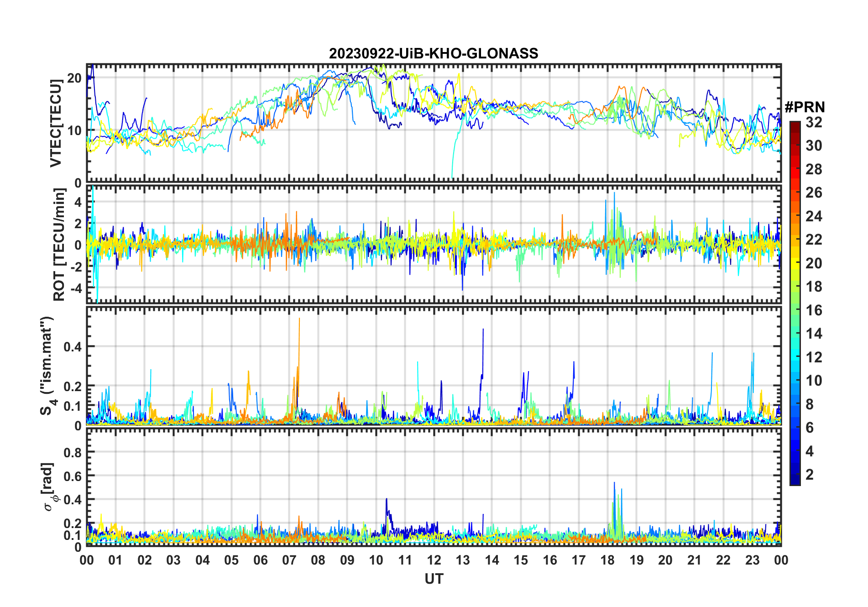Click the plot title 20230922-UiB-KHO-GLONASS
Screen dimensions: 868x607
[434, 54]
